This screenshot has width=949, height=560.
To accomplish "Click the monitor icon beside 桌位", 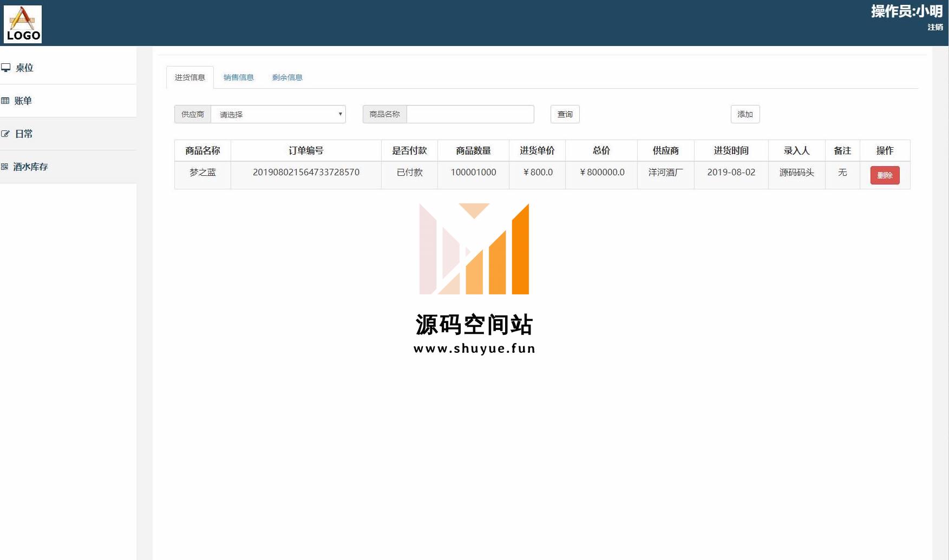I will (x=6, y=68).
